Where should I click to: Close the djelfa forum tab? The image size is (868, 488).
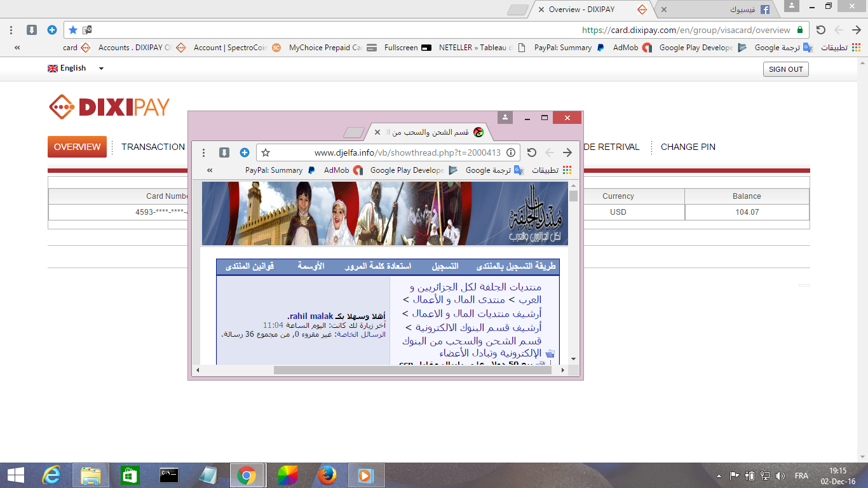(x=377, y=132)
